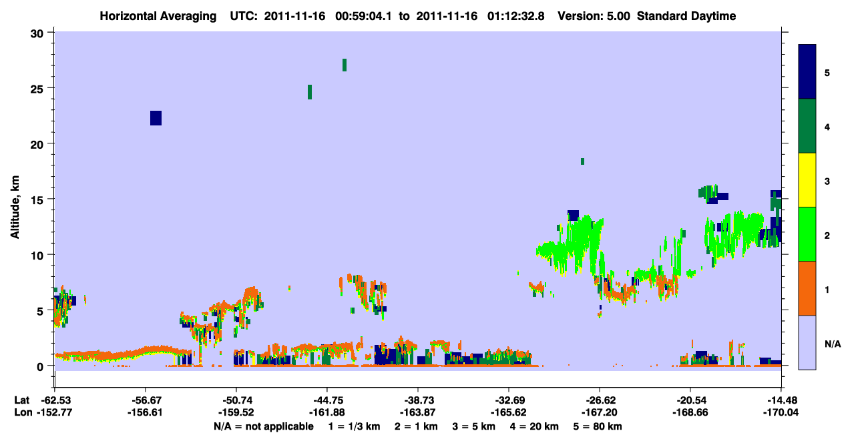This screenshot has width=868, height=445.
Task: Click latitude value -44.75
Action: click(327, 400)
